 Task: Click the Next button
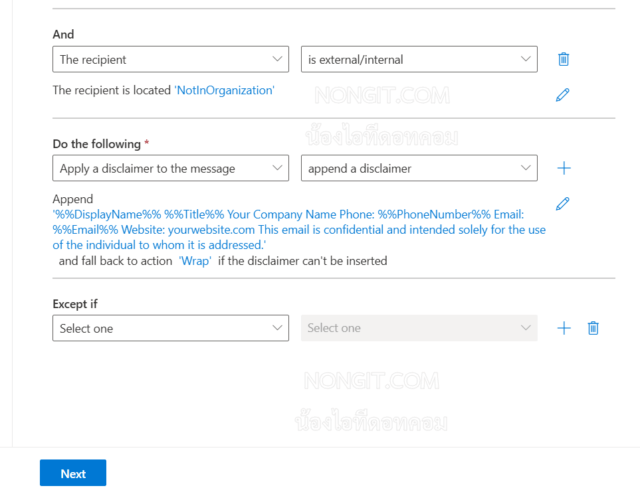[73, 473]
